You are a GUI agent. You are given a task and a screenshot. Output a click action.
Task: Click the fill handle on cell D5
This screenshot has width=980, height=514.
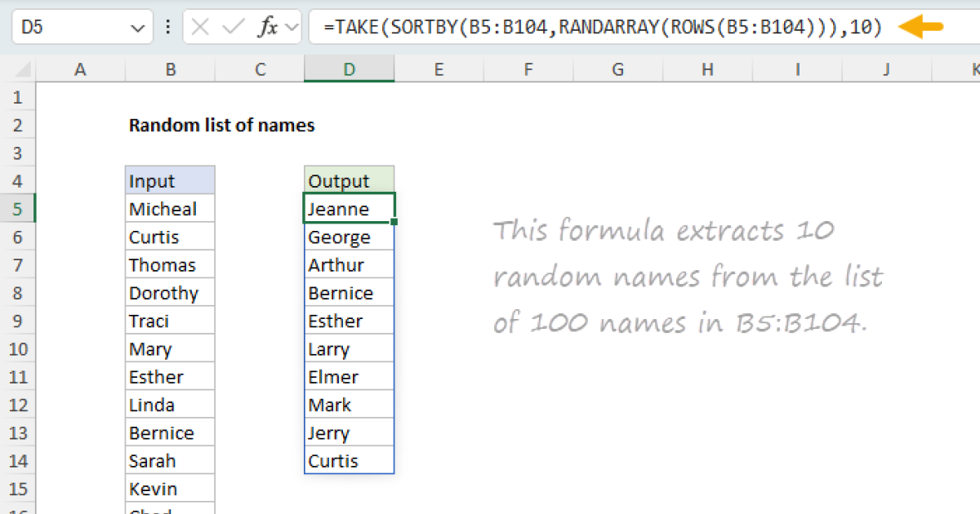394,222
